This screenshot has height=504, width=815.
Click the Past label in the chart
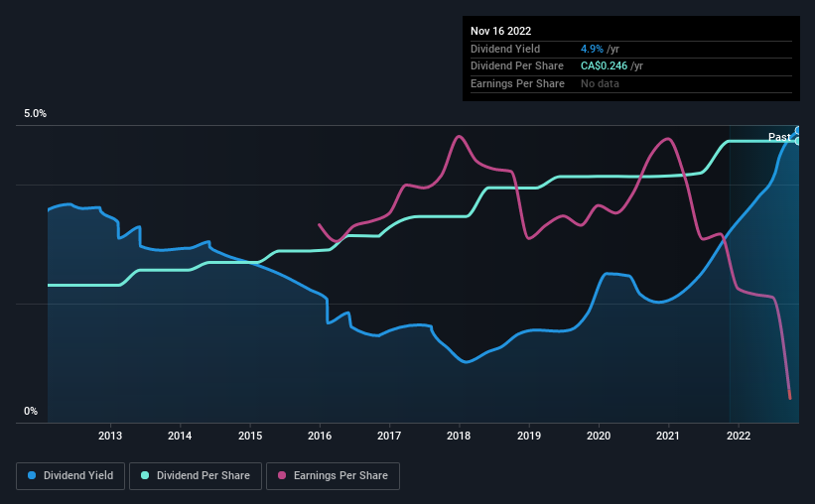pos(779,137)
